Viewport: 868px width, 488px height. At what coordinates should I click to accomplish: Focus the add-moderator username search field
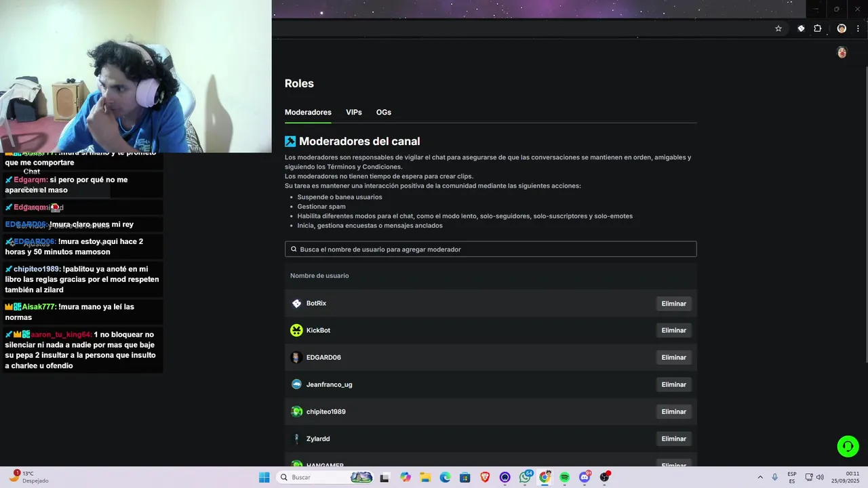click(490, 249)
